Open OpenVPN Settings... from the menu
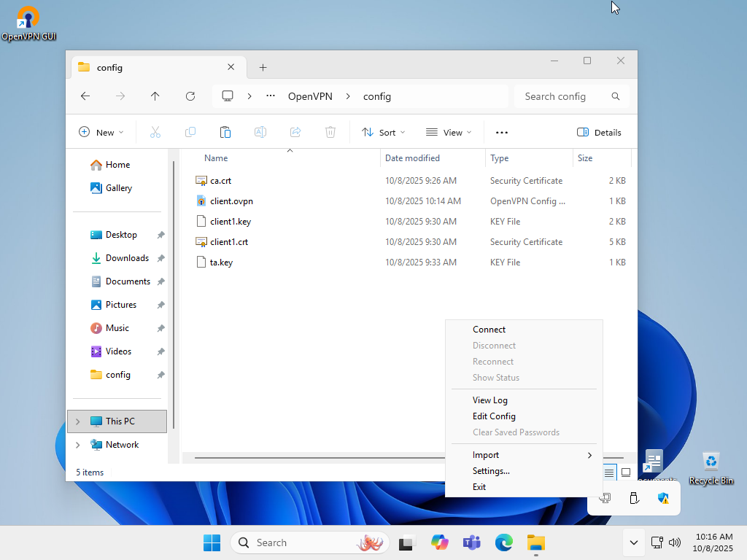The width and height of the screenshot is (747, 560). click(491, 471)
